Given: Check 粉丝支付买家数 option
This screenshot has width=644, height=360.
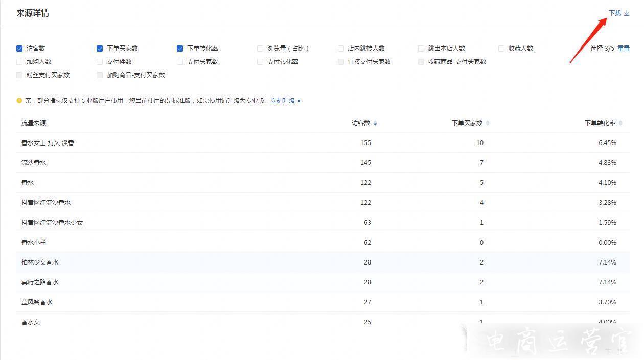Looking at the screenshot, I should tap(19, 75).
